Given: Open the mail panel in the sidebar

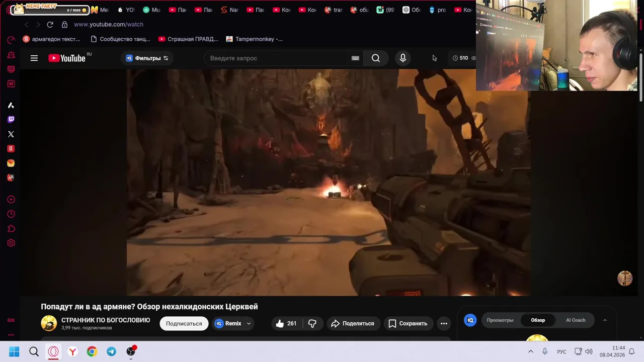Looking at the screenshot, I should [x=11, y=163].
